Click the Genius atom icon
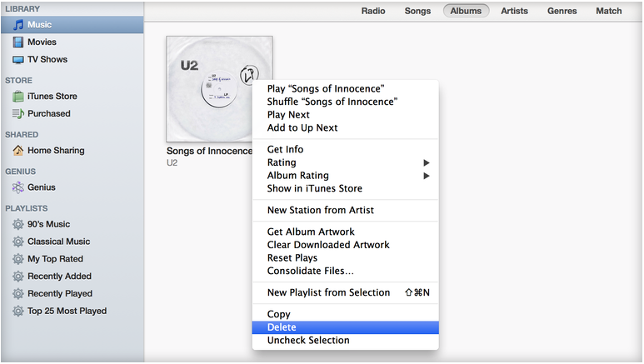Image resolution: width=644 pixels, height=364 pixels. (18, 187)
